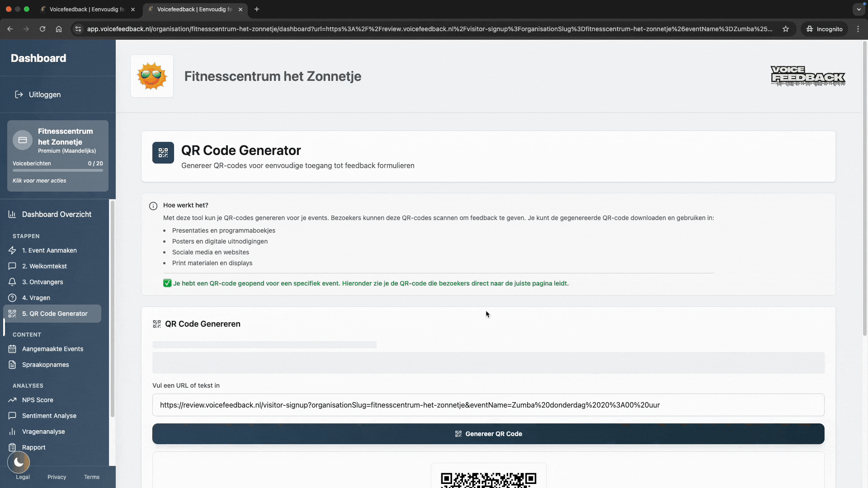Click the sidebar vertical scrollbar
This screenshot has width=868, height=488.
pos(112,309)
